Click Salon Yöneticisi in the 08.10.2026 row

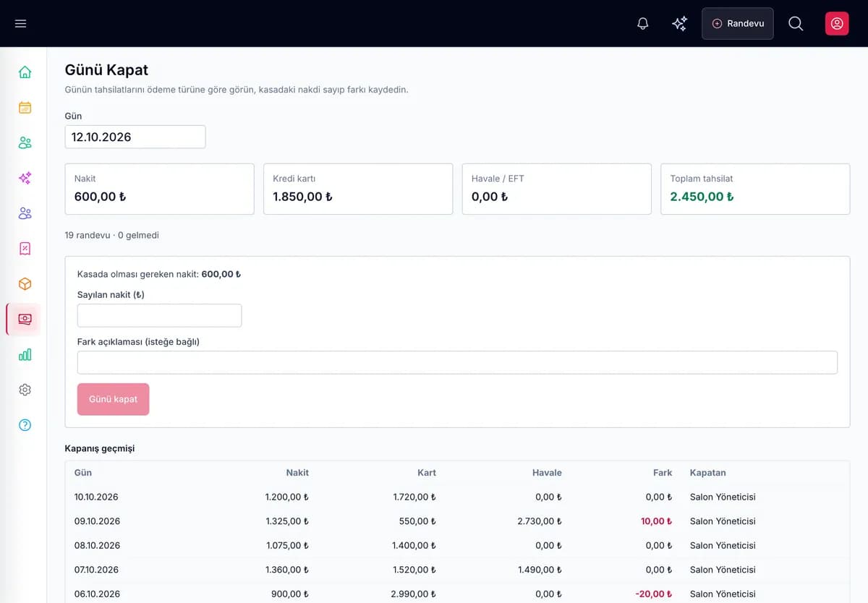pos(723,546)
